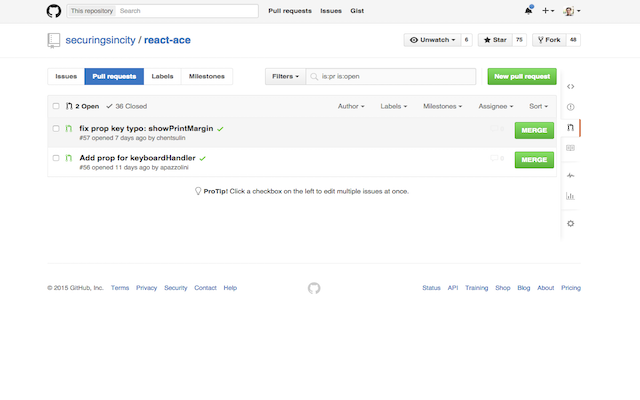Focus the top repository search field
This screenshot has height=400, width=640.
coord(162,11)
